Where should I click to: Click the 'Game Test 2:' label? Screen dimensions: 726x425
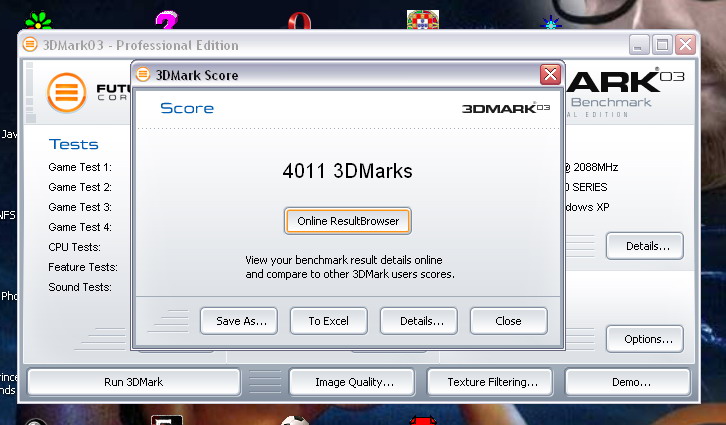click(x=80, y=187)
